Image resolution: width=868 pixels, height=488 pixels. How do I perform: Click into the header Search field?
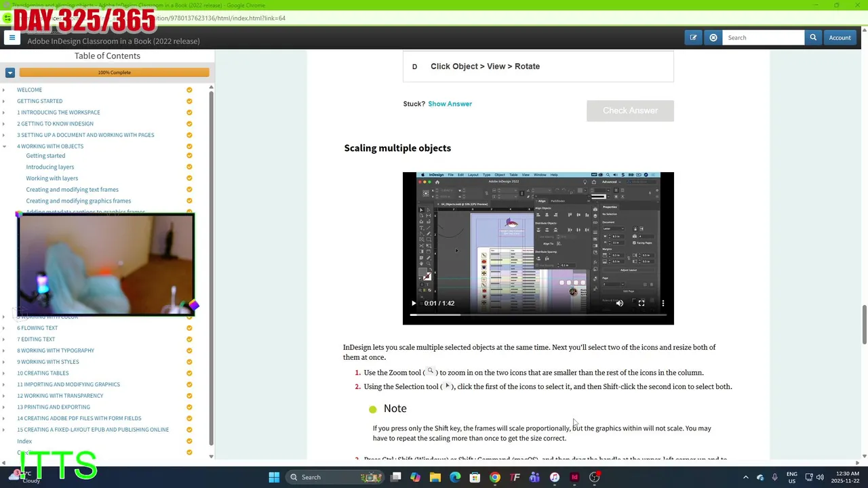tap(764, 38)
